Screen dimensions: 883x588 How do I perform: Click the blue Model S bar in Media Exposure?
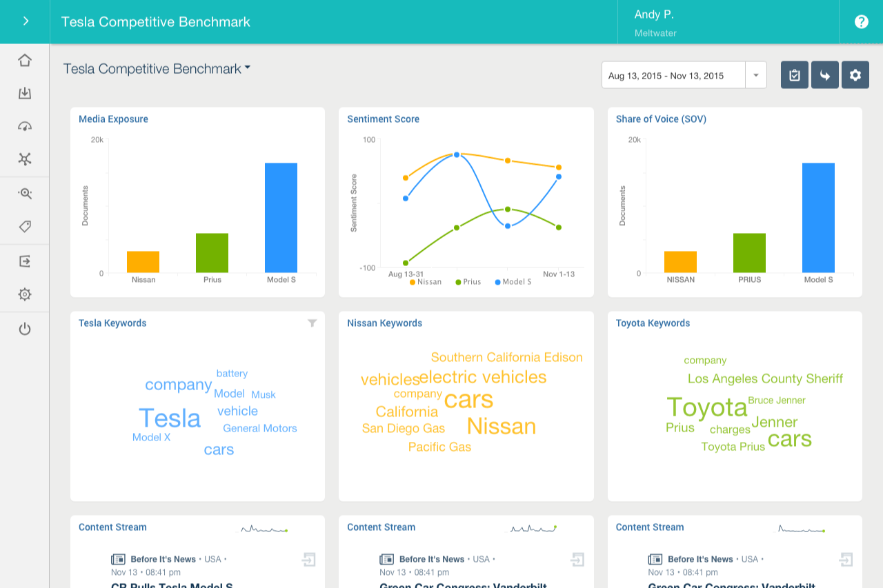281,218
